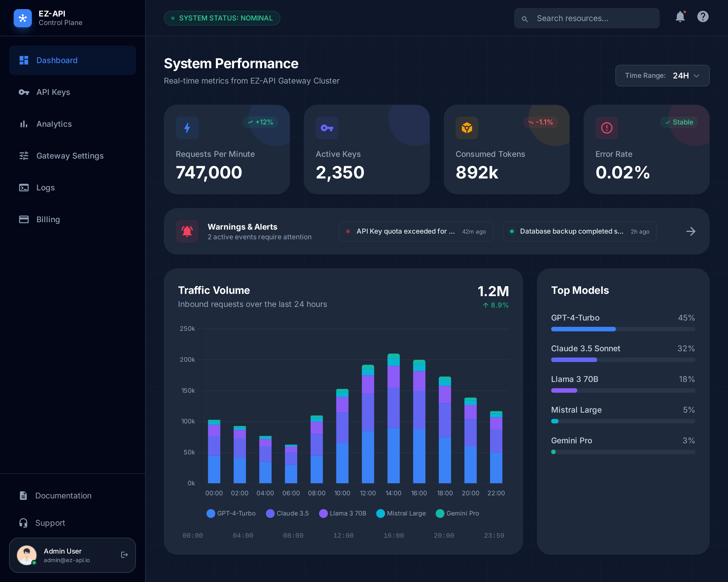Click the GPT-4-Turbo usage progress bar
Screen dimensions: 728x582
(x=623, y=329)
